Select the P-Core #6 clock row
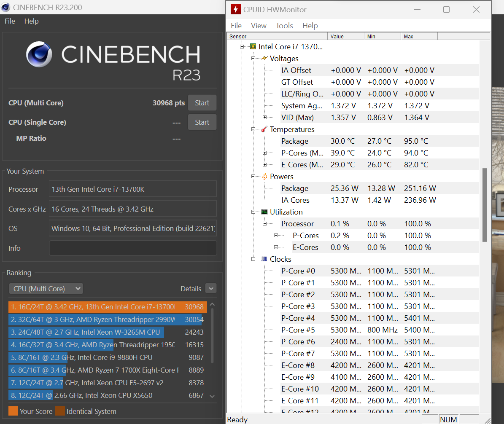This screenshot has width=504, height=424. click(379, 342)
